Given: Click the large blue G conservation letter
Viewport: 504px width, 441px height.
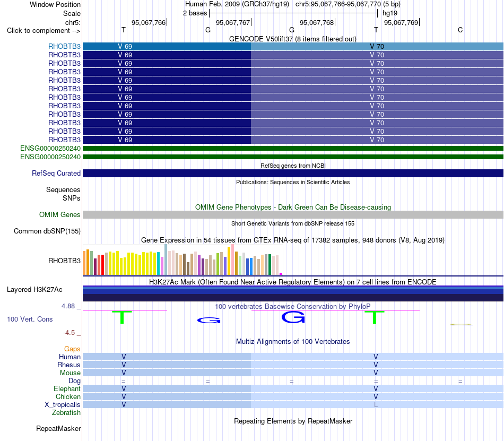Looking at the screenshot, I should point(293,317).
